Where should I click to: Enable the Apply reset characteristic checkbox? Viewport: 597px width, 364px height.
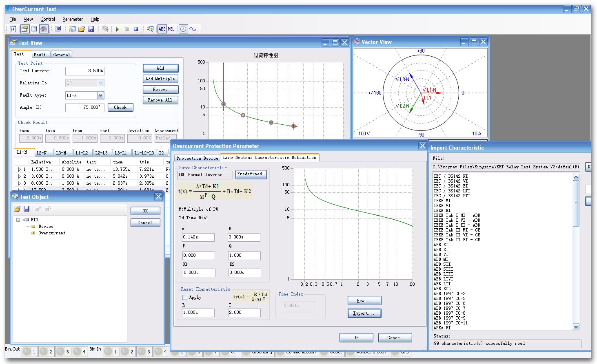(x=185, y=298)
